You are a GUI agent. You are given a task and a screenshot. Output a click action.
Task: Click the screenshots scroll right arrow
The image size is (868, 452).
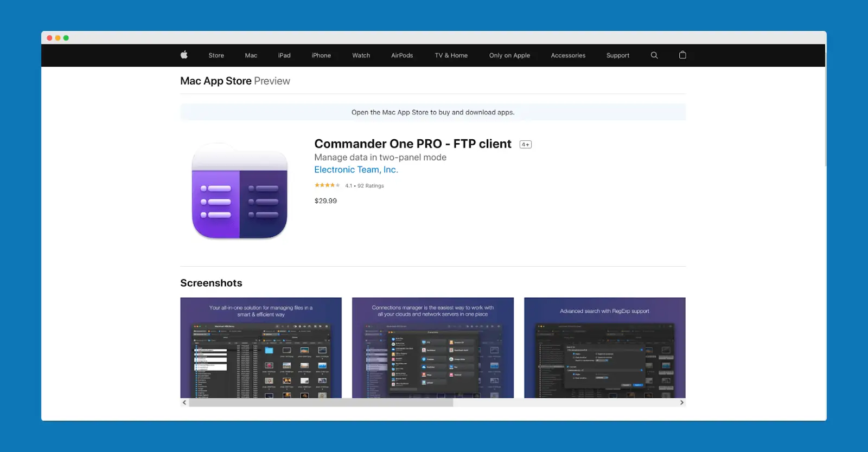681,403
